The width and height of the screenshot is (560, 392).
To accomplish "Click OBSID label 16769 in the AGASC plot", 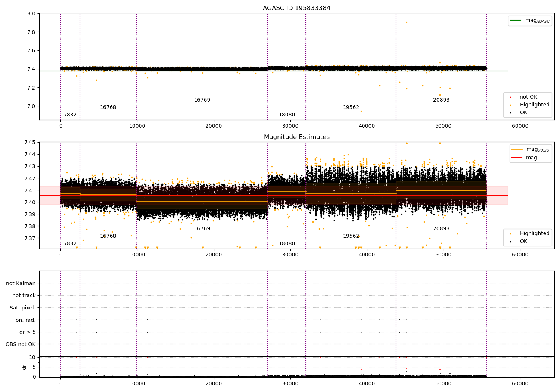I will click(202, 100).
